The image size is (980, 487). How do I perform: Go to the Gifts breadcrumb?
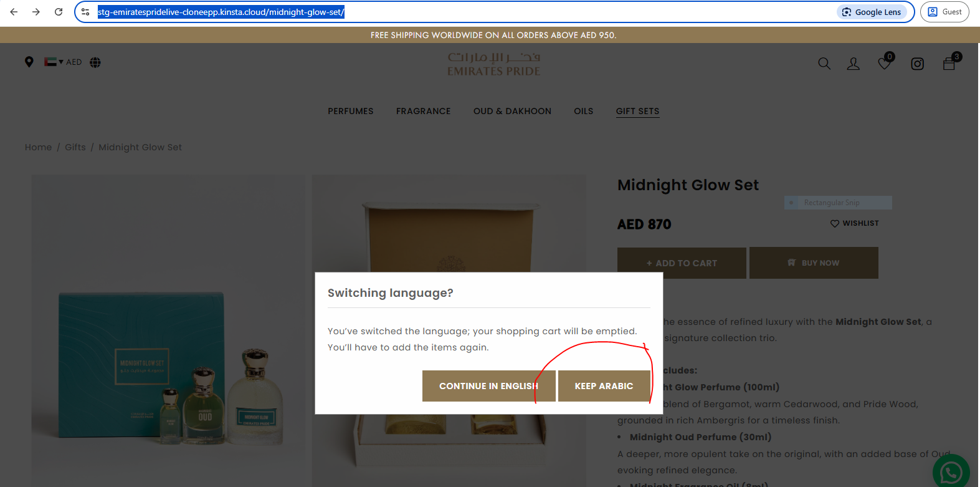point(75,147)
